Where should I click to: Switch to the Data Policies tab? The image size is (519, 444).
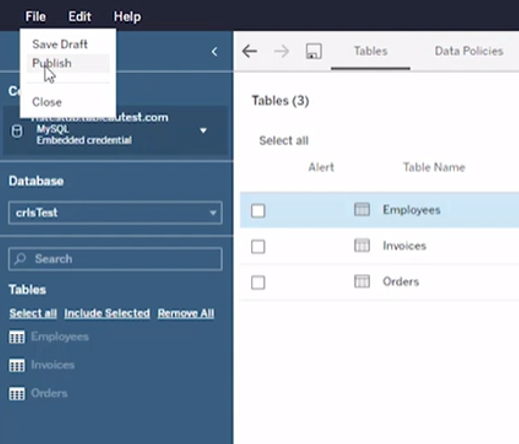pos(469,51)
